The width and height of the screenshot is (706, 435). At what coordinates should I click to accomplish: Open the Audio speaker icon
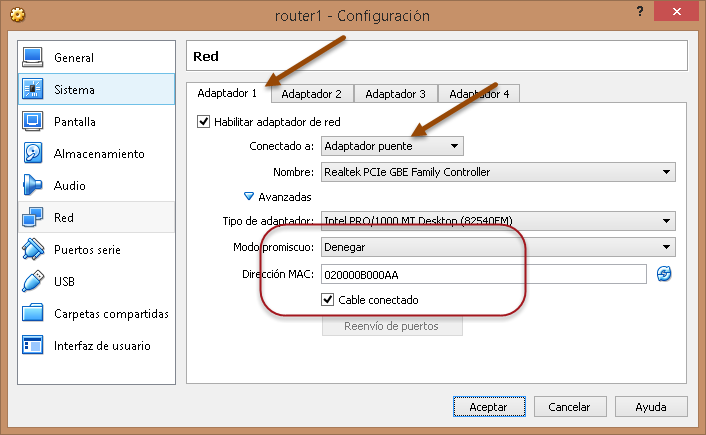coord(33,185)
